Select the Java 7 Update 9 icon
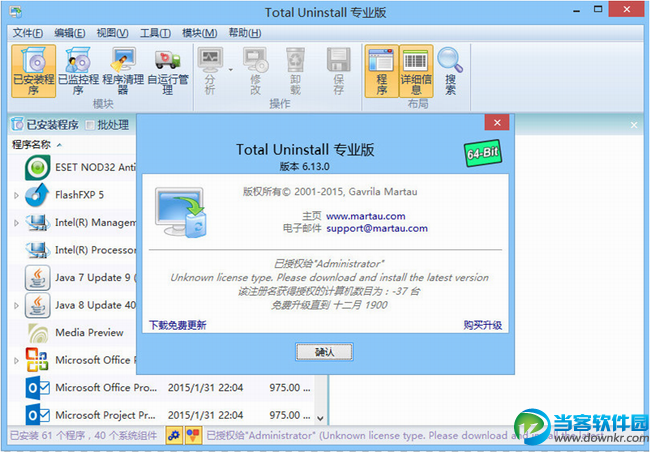650x452 pixels. click(37, 277)
